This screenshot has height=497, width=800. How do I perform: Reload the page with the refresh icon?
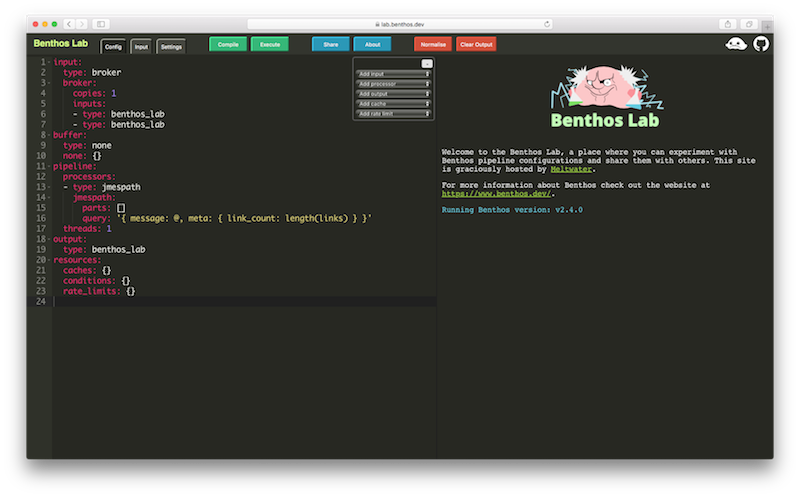click(x=547, y=24)
